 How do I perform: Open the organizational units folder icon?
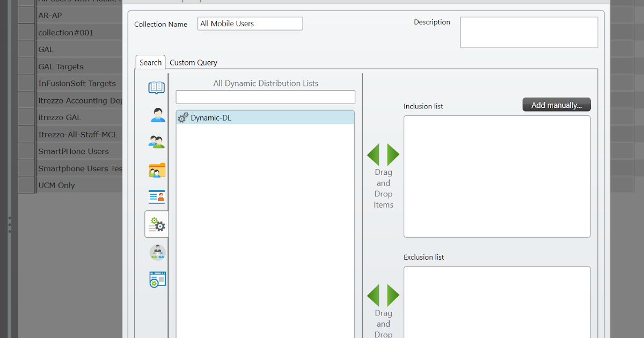[156, 169]
